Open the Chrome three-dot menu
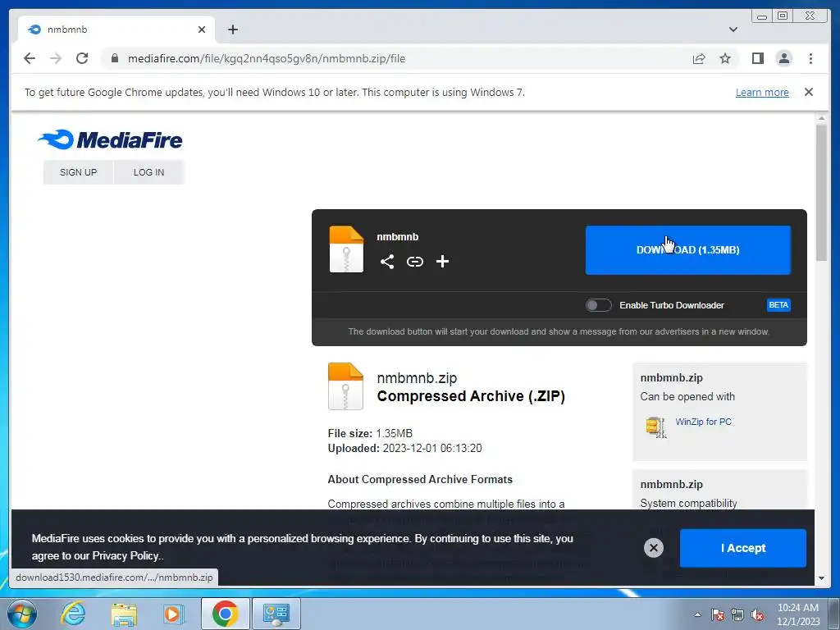 (810, 58)
